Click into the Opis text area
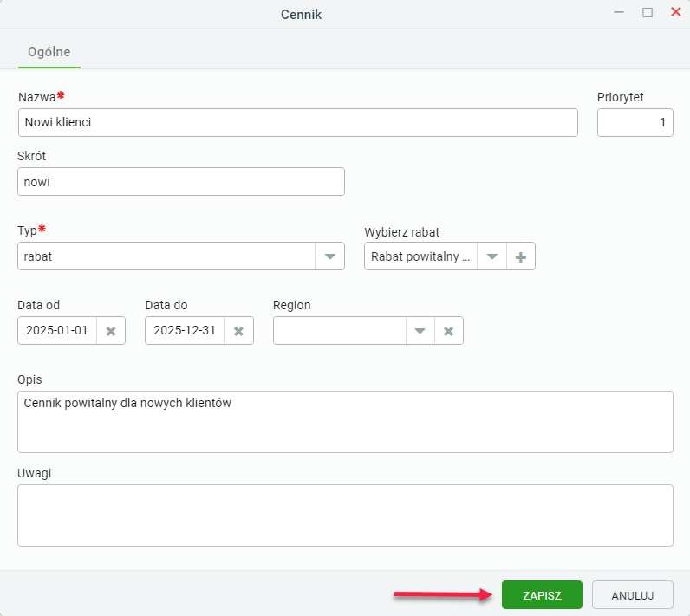 pyautogui.click(x=346, y=422)
